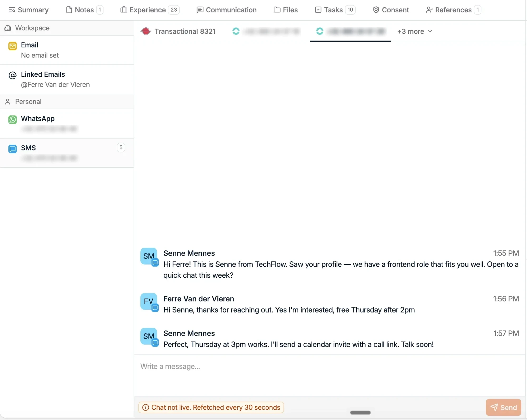Click the yellow Email envelope icon
Image resolution: width=527 pixels, height=420 pixels.
coord(12,46)
